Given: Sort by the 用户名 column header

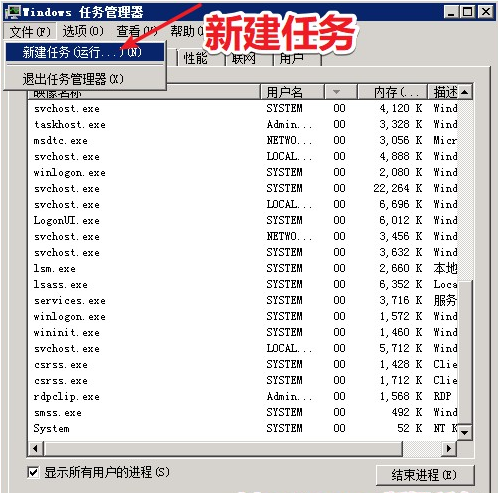Looking at the screenshot, I should point(292,92).
